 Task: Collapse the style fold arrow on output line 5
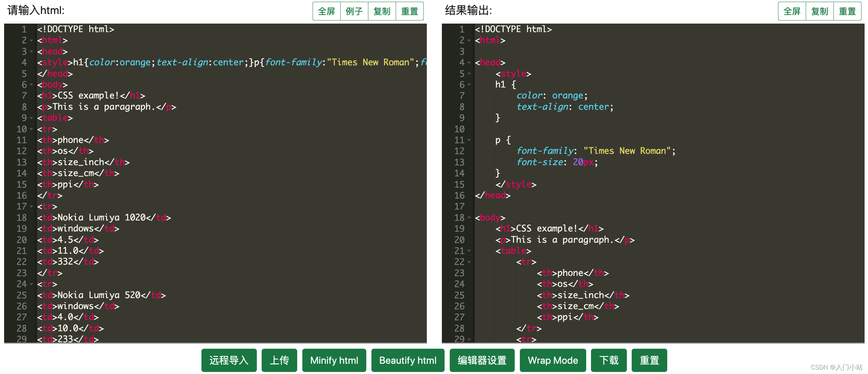(x=469, y=74)
